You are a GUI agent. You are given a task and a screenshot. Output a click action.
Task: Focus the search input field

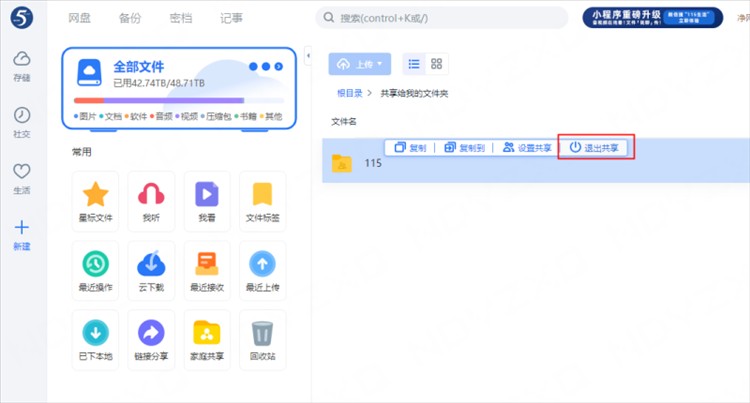(441, 18)
